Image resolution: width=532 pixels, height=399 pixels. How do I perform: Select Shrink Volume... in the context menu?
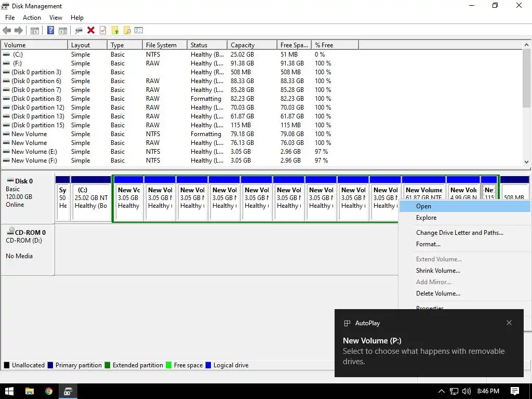tap(464, 270)
